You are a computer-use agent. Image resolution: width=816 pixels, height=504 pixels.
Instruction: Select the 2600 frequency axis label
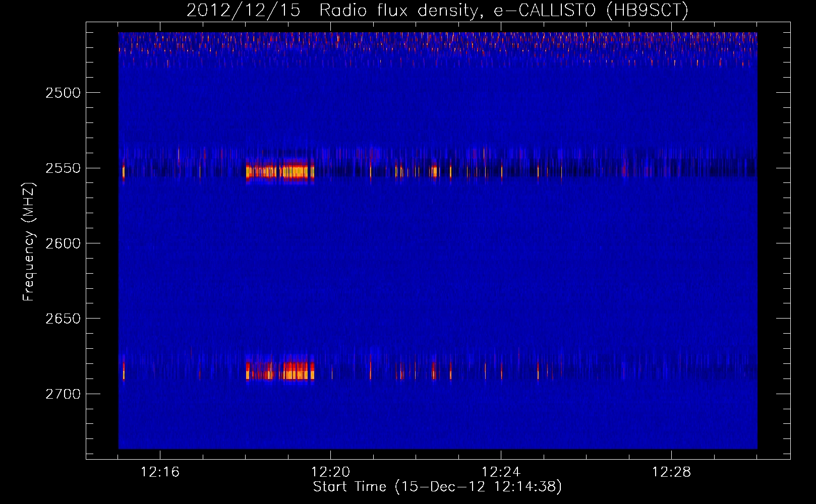(x=63, y=243)
